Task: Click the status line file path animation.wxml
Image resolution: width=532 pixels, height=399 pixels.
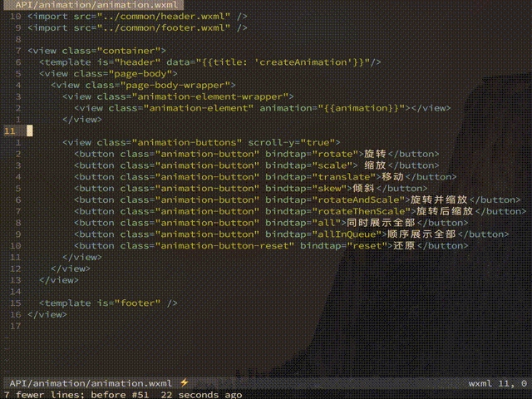Action: (91, 383)
